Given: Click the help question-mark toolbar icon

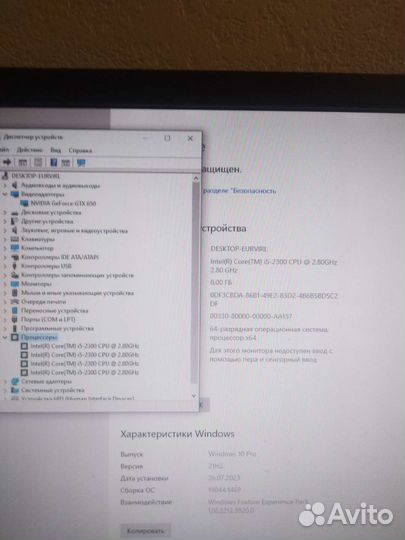Looking at the screenshot, I should click(x=53, y=162).
